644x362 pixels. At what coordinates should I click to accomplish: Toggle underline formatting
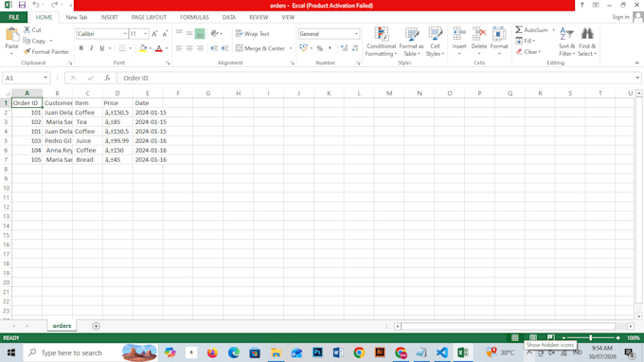coord(102,48)
